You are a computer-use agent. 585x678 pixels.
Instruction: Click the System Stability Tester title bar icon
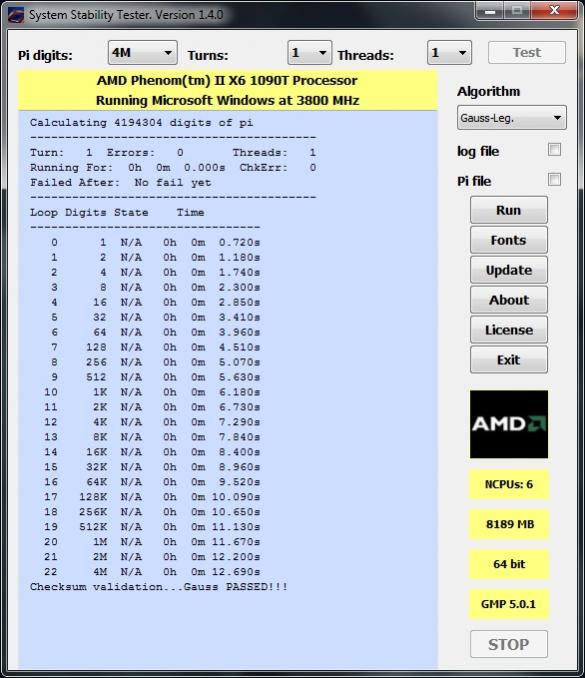point(16,15)
